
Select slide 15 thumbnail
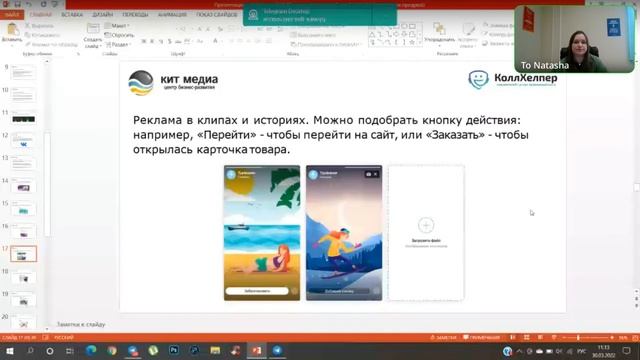23,209
